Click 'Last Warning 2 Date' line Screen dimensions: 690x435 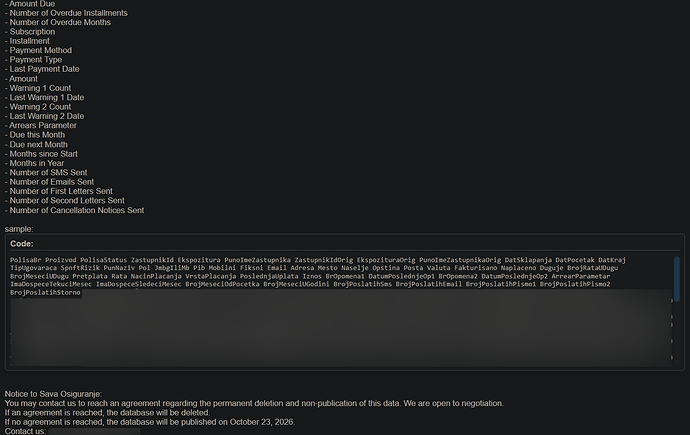(44, 116)
